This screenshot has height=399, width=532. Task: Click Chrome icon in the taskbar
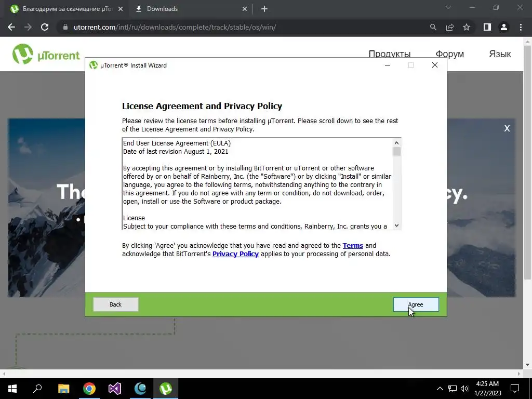coord(89,389)
